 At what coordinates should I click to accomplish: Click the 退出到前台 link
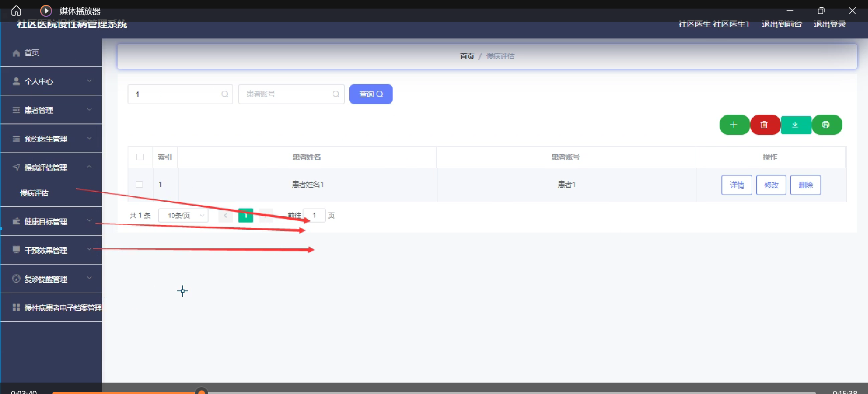click(782, 24)
